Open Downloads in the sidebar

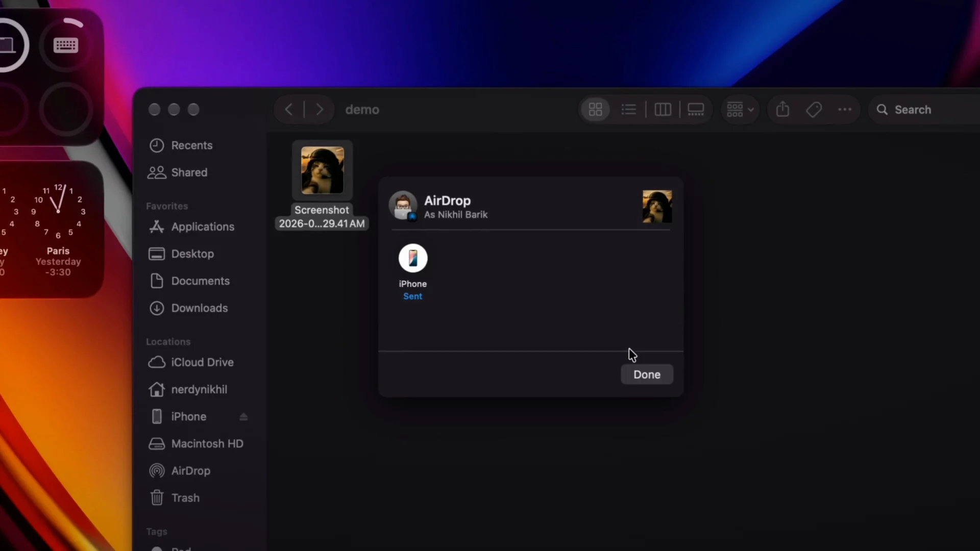pyautogui.click(x=200, y=308)
